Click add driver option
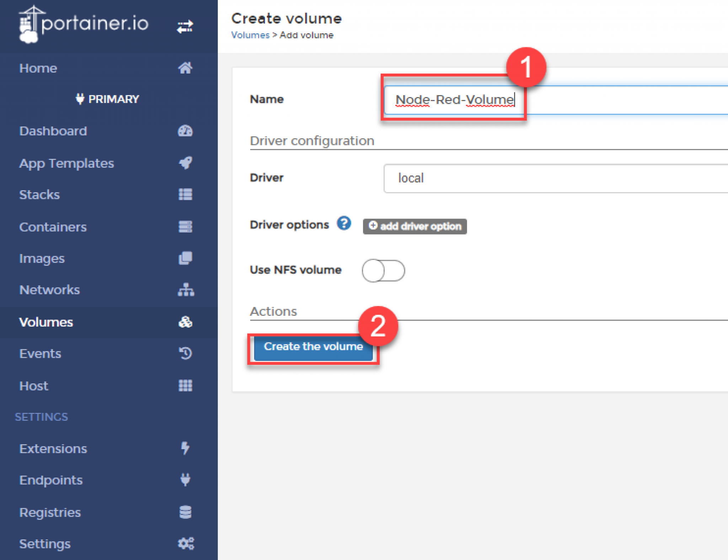 (414, 226)
